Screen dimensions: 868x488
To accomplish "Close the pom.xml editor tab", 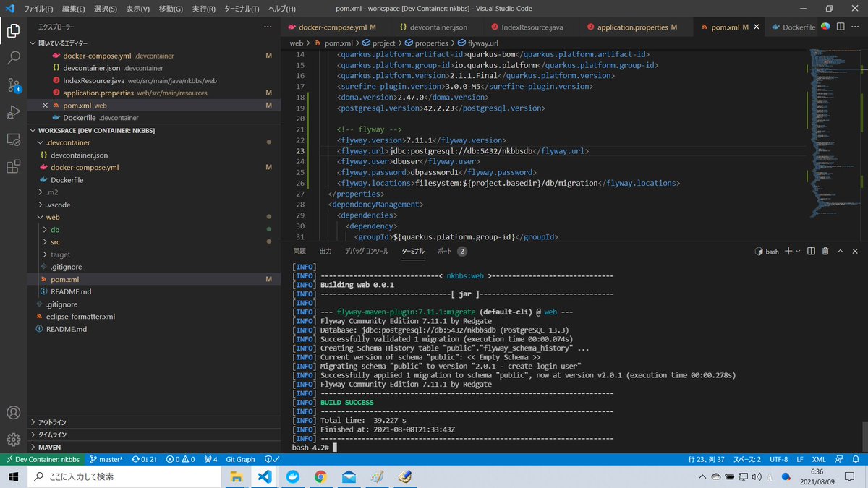I will tap(757, 27).
